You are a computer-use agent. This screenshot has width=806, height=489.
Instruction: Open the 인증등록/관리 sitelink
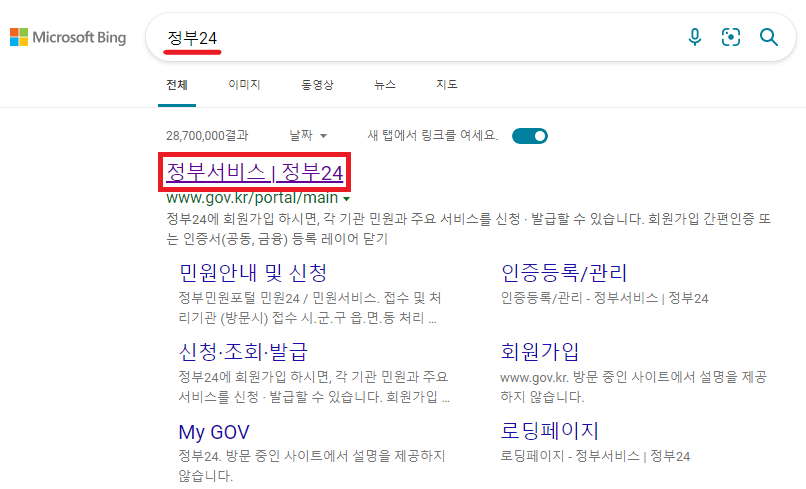[564, 273]
